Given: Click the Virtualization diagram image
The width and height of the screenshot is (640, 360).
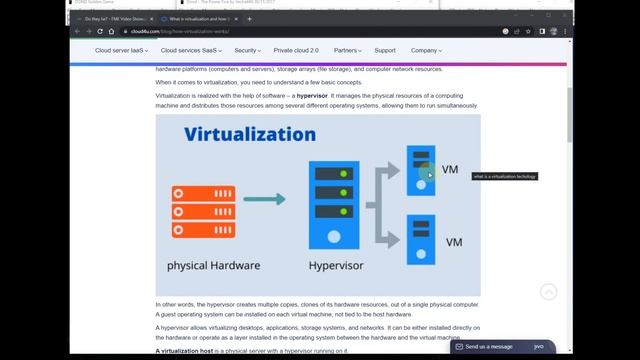Looking at the screenshot, I should tap(318, 205).
